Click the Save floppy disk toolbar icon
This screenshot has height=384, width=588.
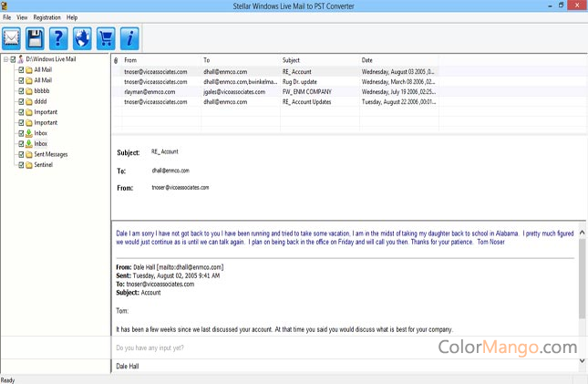tap(35, 38)
